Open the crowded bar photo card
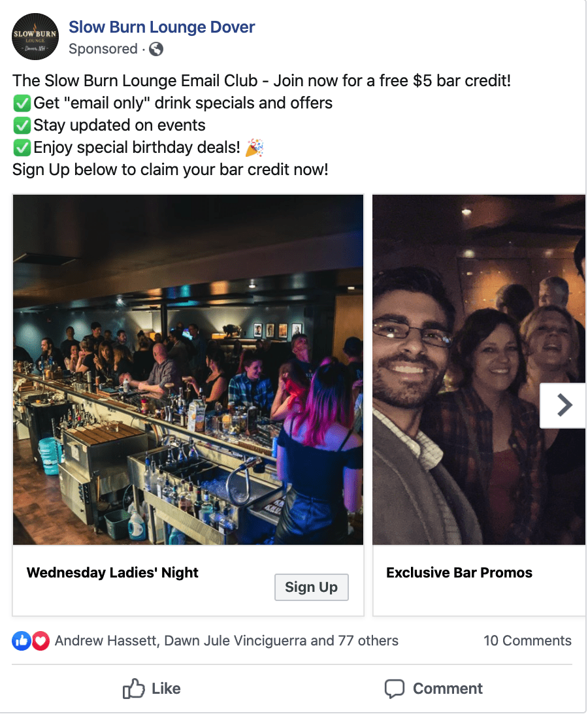588x716 pixels. tap(188, 370)
